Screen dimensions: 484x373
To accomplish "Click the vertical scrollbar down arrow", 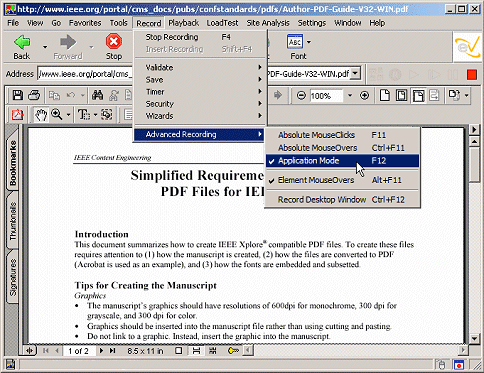I will pos(474,338).
